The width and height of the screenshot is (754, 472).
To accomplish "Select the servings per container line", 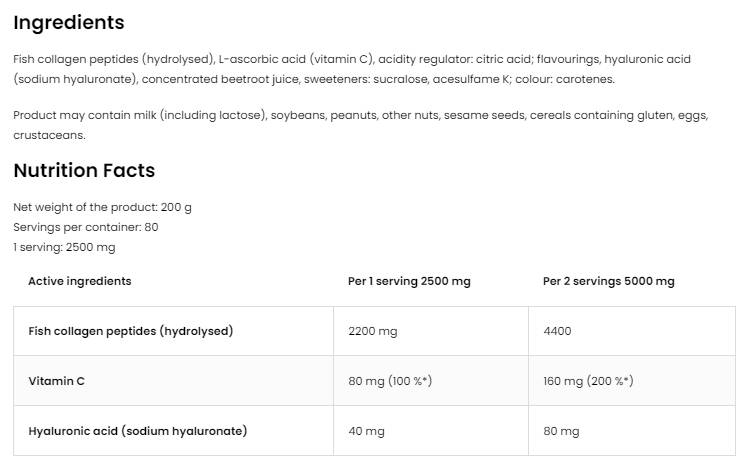I will (x=86, y=227).
